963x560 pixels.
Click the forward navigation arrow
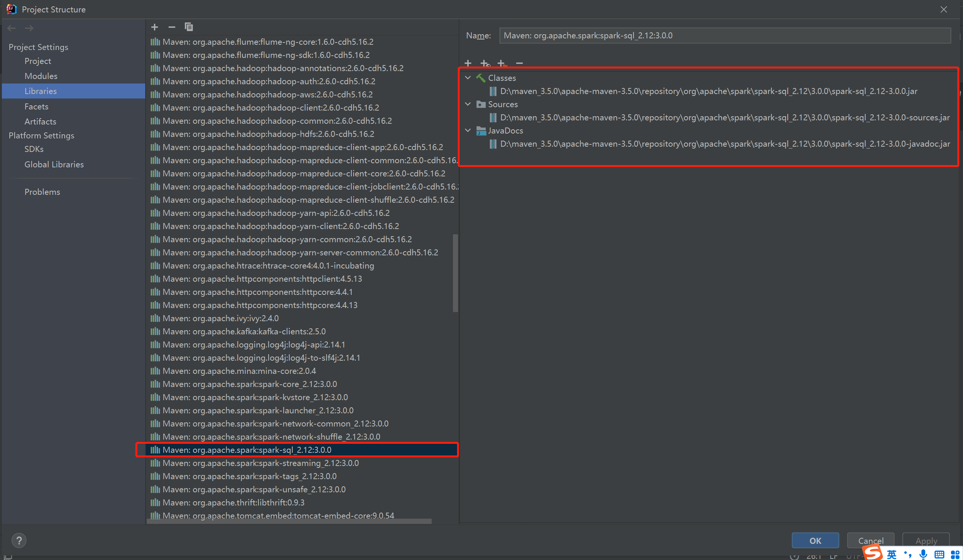tap(29, 28)
